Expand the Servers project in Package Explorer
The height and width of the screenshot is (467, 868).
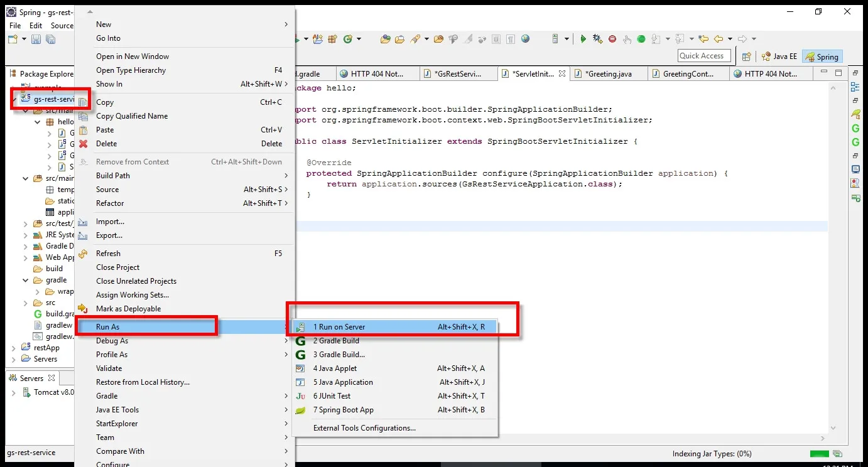(x=14, y=359)
